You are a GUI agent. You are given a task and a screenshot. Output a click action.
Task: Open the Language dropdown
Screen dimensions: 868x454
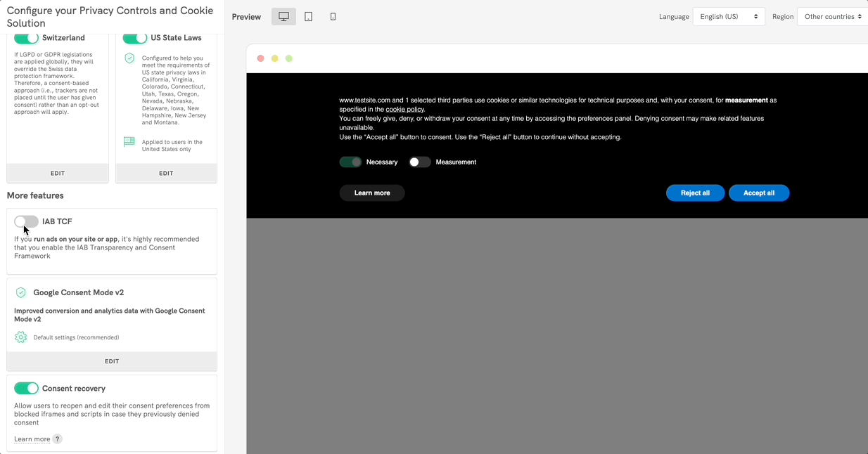(x=729, y=17)
